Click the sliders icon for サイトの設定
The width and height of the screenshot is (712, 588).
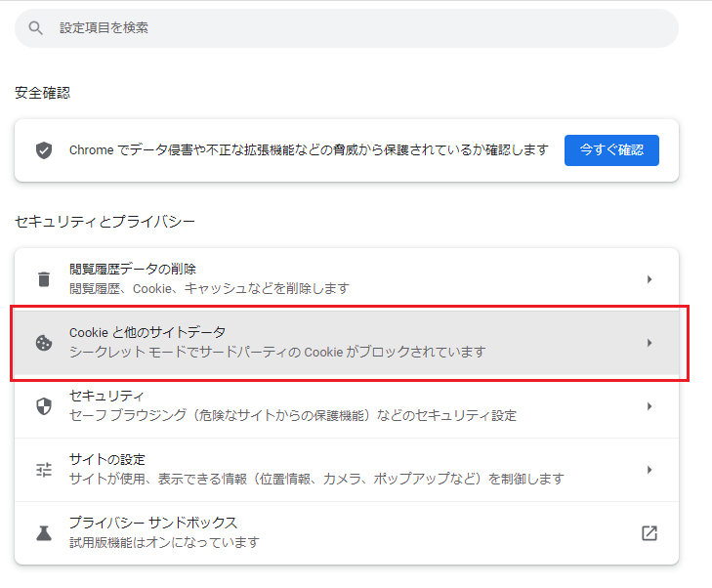[x=44, y=470]
